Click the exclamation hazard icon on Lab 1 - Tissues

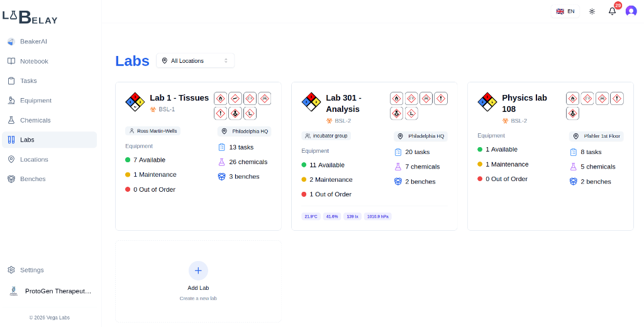click(221, 113)
